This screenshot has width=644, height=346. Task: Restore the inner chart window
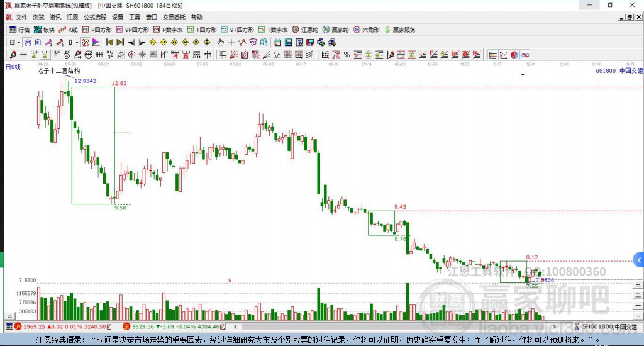630,18
